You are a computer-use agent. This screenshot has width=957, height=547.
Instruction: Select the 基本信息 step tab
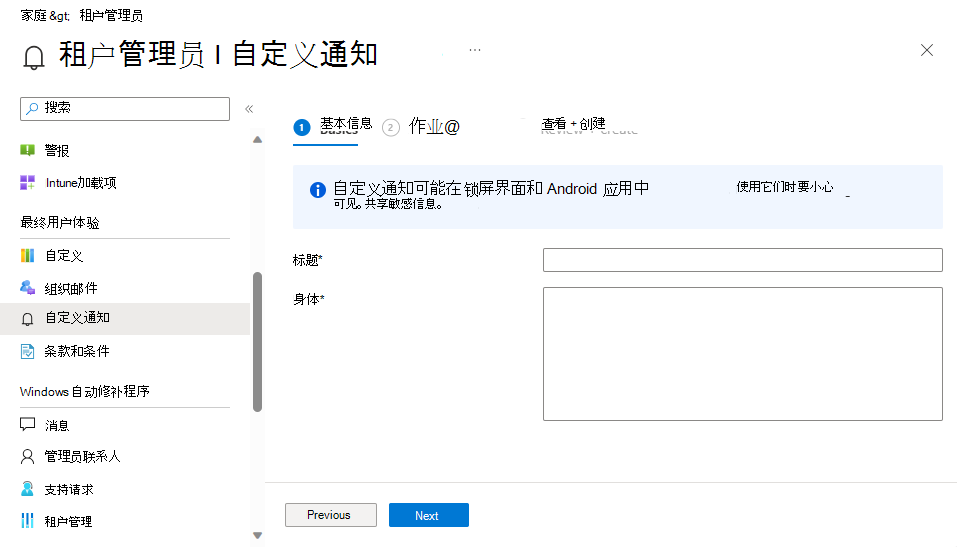346,124
